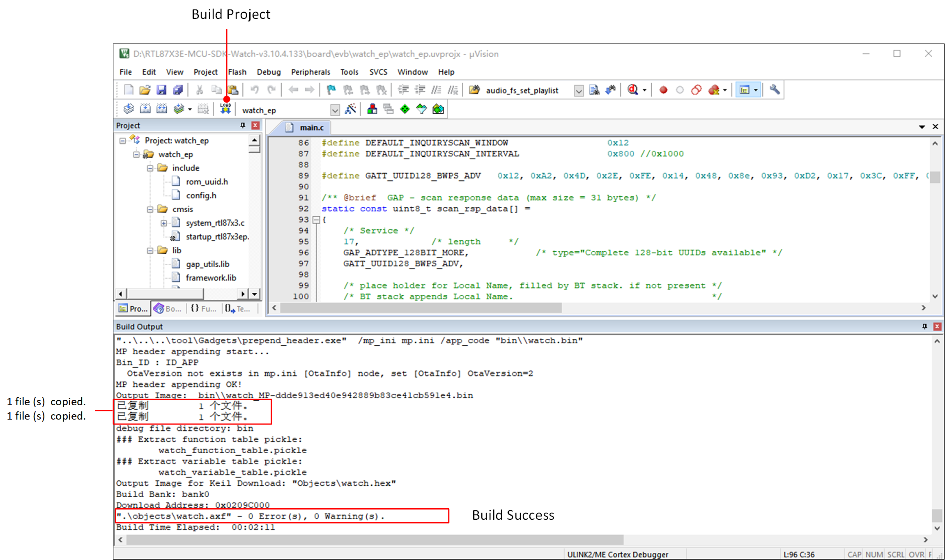
Task: Open Options for Target magic wand
Action: 350,109
